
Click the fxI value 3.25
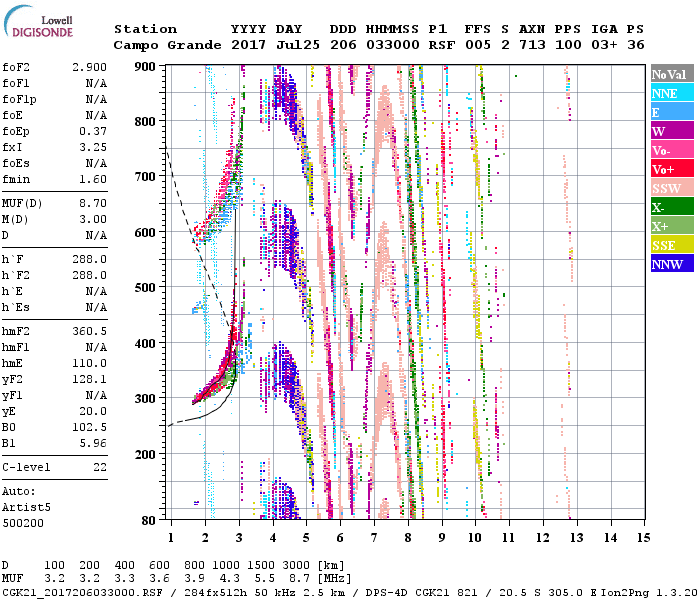(90, 146)
